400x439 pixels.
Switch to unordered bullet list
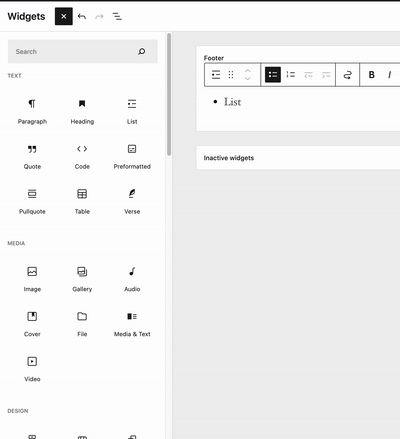pos(273,75)
